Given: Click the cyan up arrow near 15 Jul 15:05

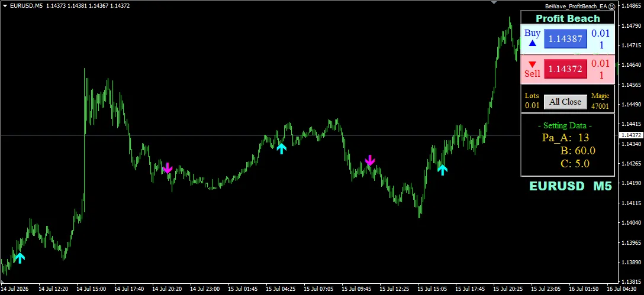Looking at the screenshot, I should click(x=442, y=170).
